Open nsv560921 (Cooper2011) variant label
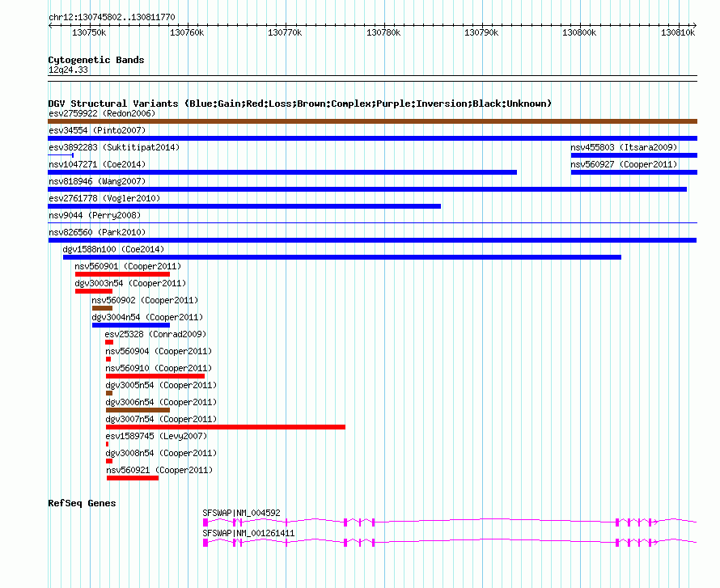 coord(159,470)
